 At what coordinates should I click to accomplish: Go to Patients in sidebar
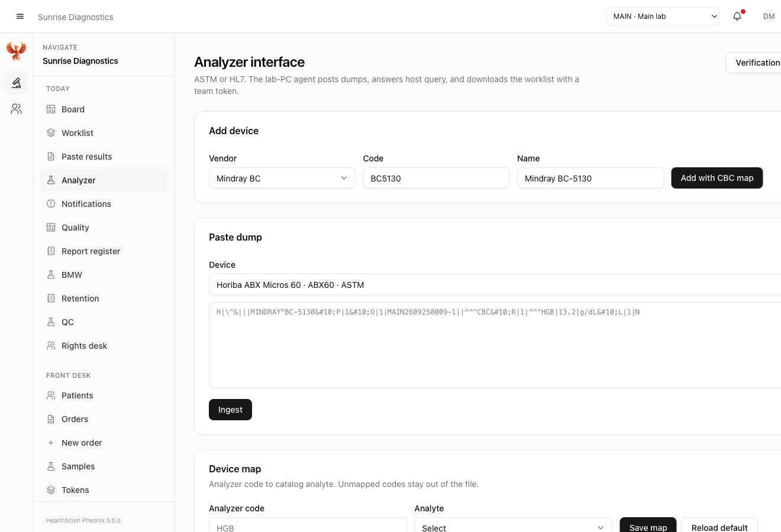(104, 395)
